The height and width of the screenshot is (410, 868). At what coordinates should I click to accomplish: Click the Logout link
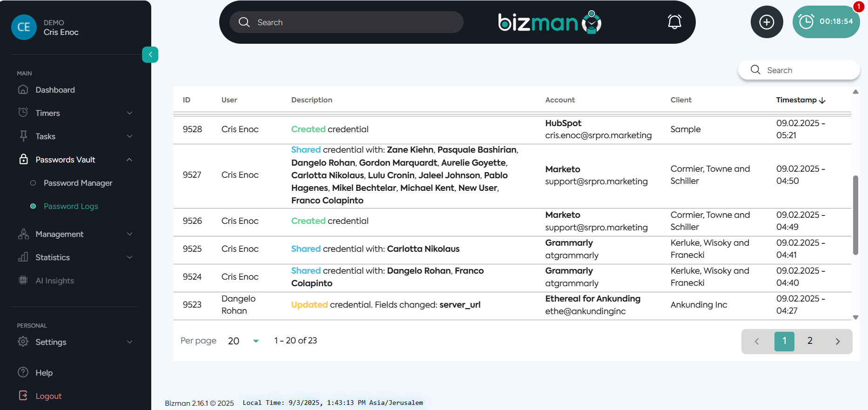click(48, 396)
